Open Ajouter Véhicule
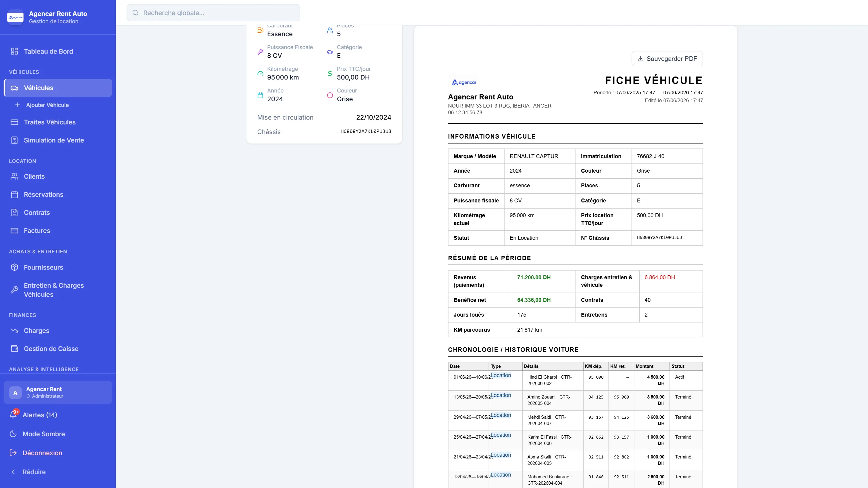 pyautogui.click(x=58, y=105)
